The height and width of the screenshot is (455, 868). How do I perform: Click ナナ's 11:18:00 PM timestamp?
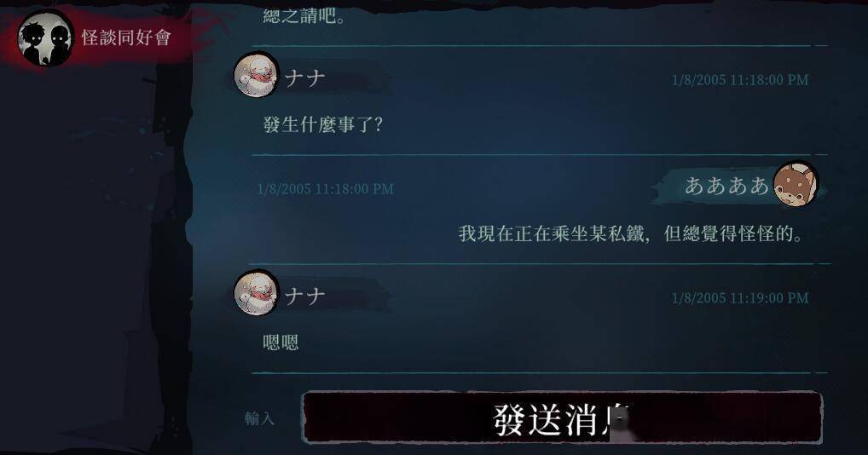[x=739, y=79]
